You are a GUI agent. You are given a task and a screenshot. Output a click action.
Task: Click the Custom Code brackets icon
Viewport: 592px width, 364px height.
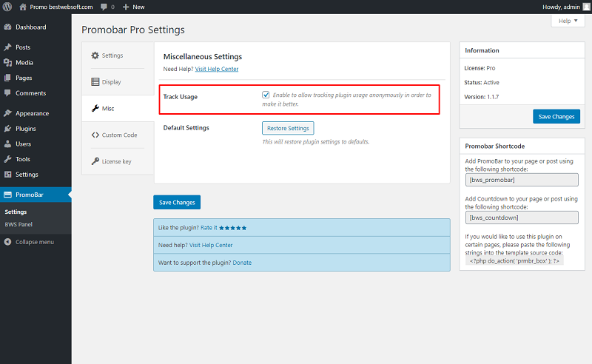(x=95, y=135)
